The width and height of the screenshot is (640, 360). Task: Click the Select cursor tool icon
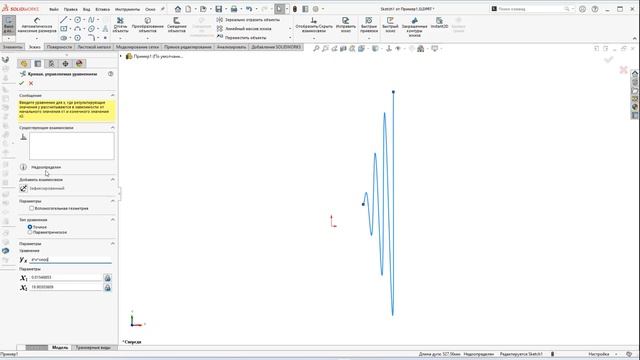(x=280, y=9)
